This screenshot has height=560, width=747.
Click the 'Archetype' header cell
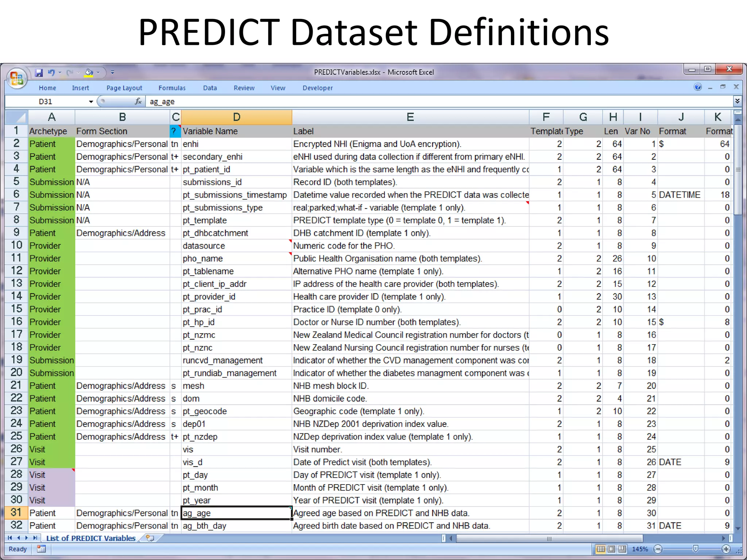pyautogui.click(x=51, y=131)
